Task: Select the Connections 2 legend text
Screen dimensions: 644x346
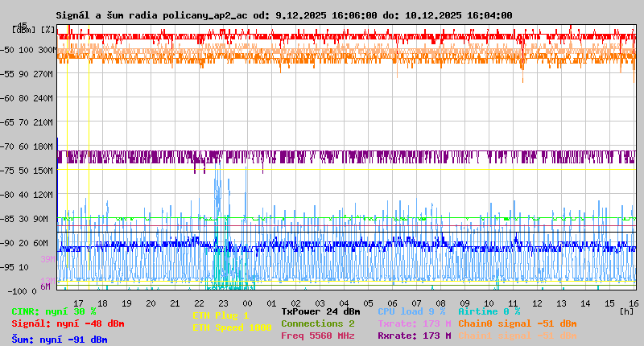Action: click(x=317, y=323)
